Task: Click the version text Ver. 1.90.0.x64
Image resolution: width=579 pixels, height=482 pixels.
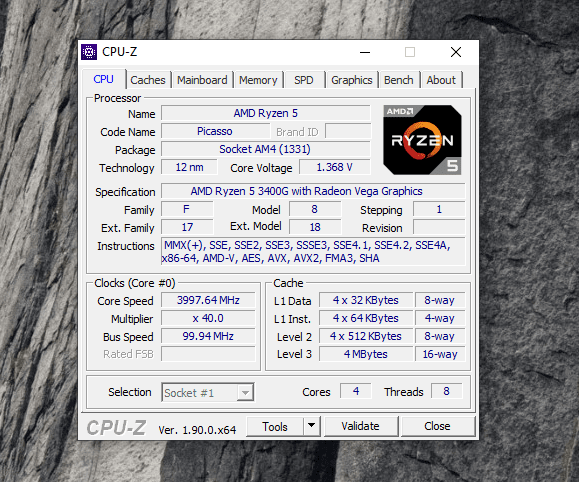Action: coord(197,430)
